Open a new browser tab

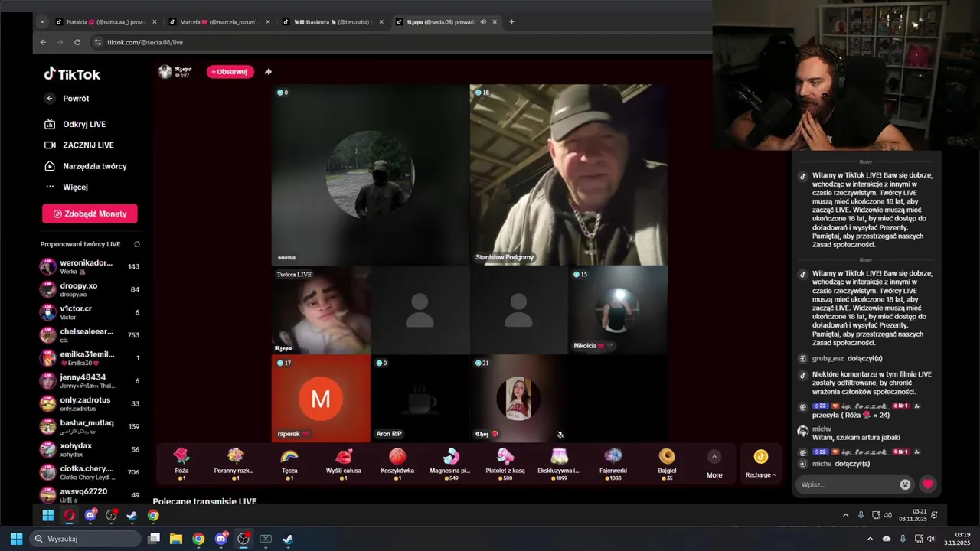[x=512, y=22]
